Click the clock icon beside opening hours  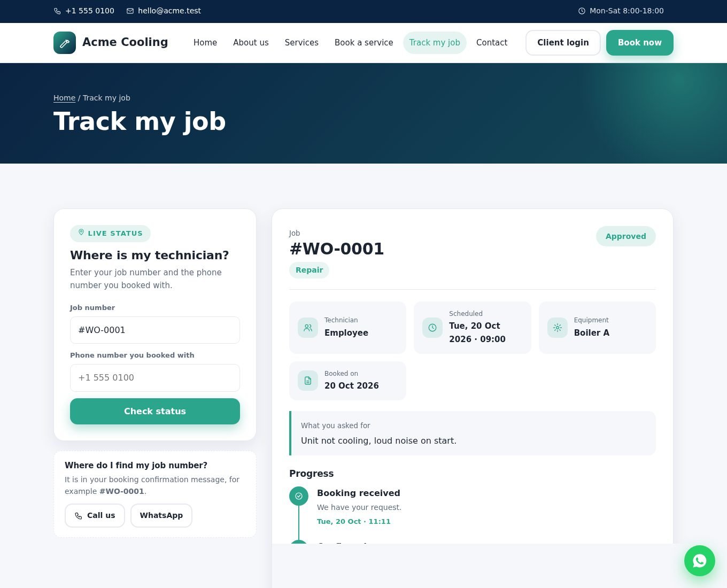pyautogui.click(x=582, y=11)
